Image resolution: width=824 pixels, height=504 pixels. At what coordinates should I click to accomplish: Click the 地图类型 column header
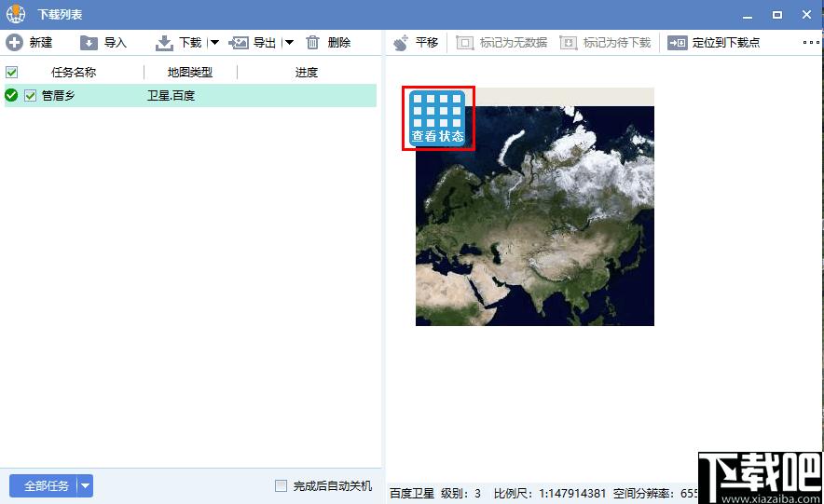190,73
